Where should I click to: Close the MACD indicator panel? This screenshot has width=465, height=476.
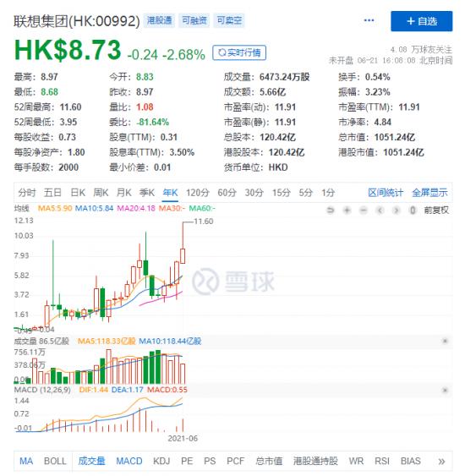pyautogui.click(x=445, y=390)
